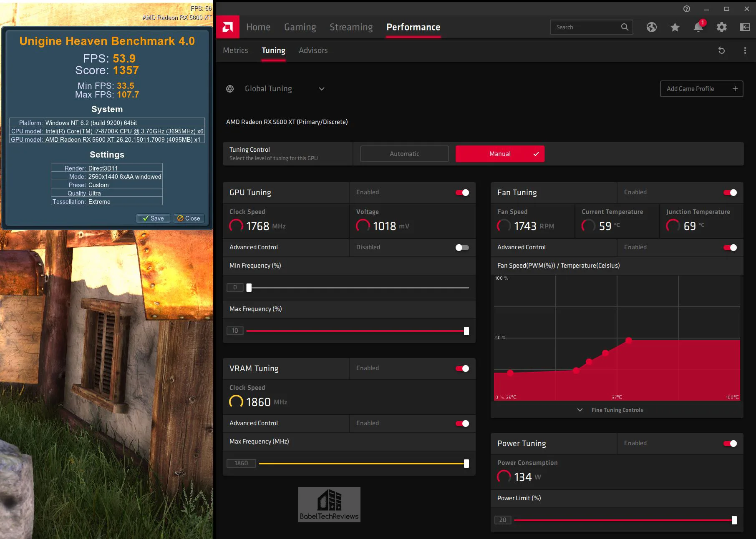Click the VRAM Max Frequency 1860 value box

pyautogui.click(x=241, y=463)
